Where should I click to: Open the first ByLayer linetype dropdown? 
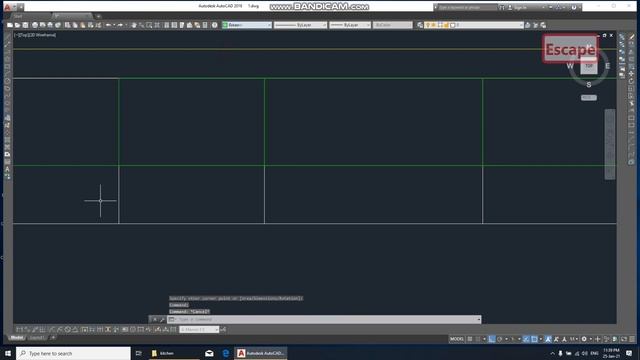coord(300,25)
